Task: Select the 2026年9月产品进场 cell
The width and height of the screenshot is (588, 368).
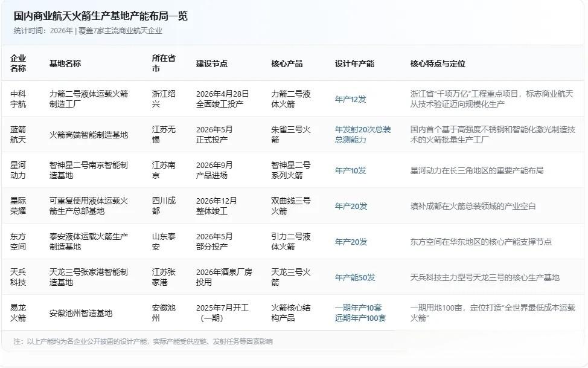Action: (214, 170)
